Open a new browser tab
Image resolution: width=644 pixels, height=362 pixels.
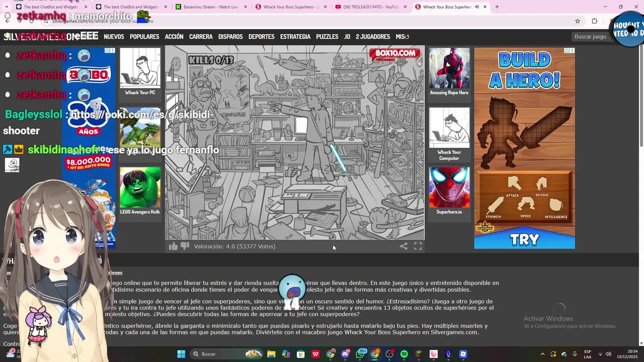coord(497,7)
